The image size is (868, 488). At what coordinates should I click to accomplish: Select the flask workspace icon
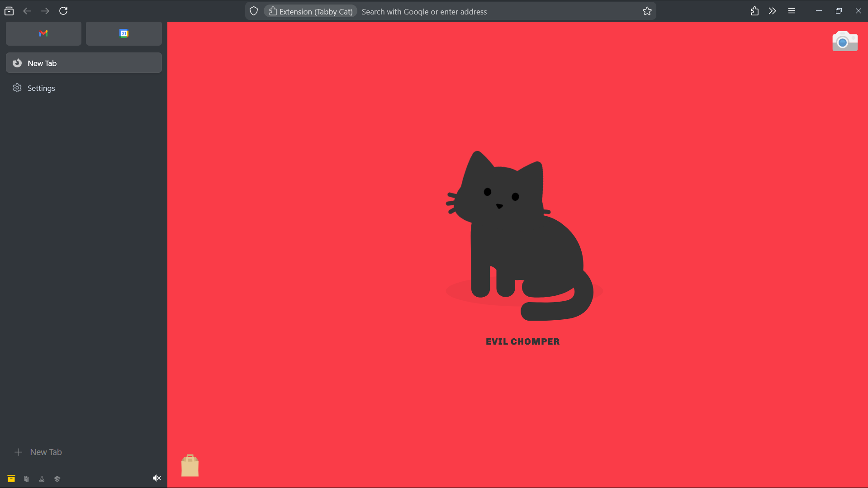click(x=42, y=479)
